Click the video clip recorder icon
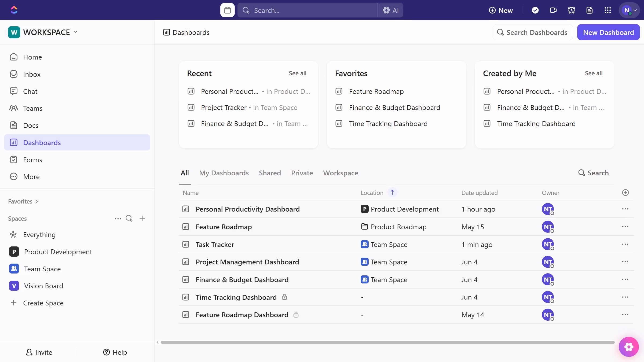 [553, 10]
